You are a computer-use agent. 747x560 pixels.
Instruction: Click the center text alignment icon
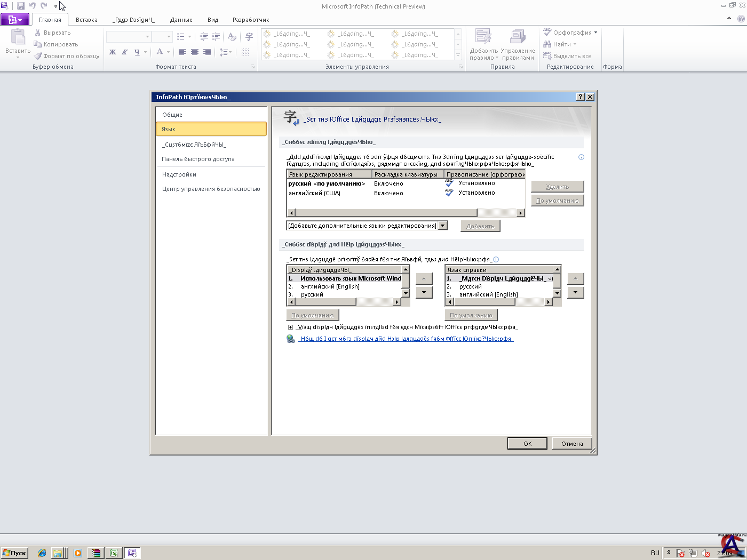(x=195, y=52)
